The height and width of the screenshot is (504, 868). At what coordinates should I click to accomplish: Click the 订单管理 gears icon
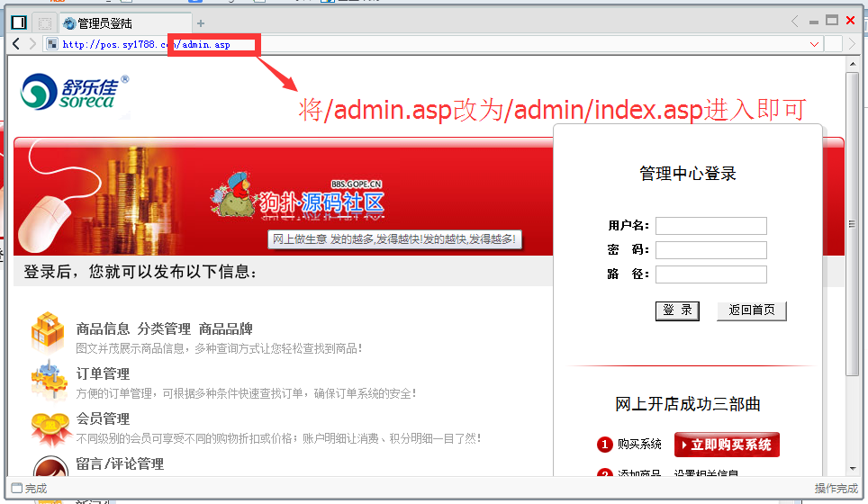49,380
